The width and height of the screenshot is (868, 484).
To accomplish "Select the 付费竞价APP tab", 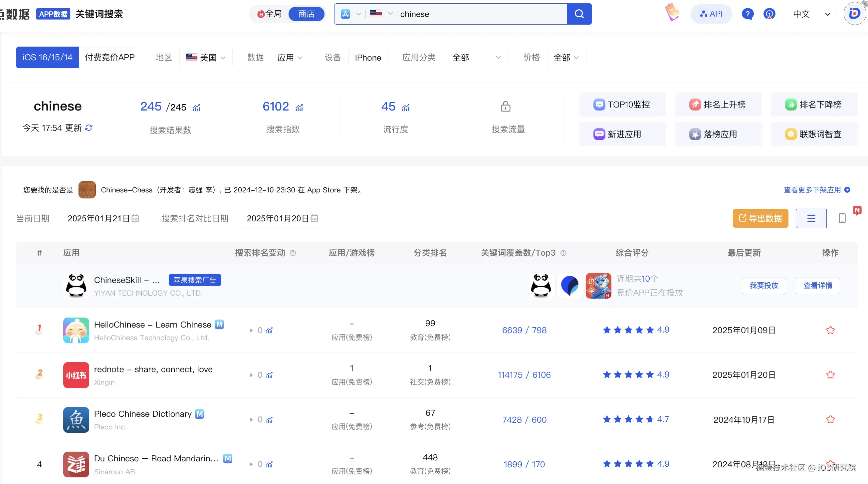I will click(x=110, y=57).
